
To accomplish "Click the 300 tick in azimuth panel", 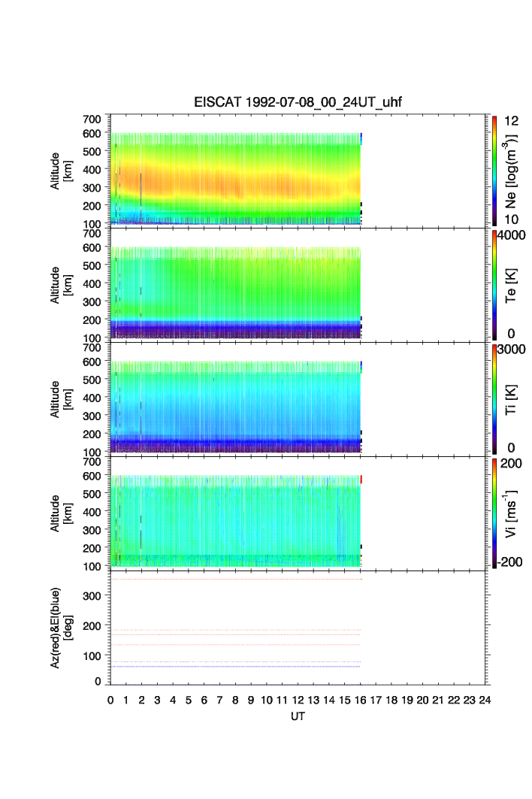I will [92, 595].
